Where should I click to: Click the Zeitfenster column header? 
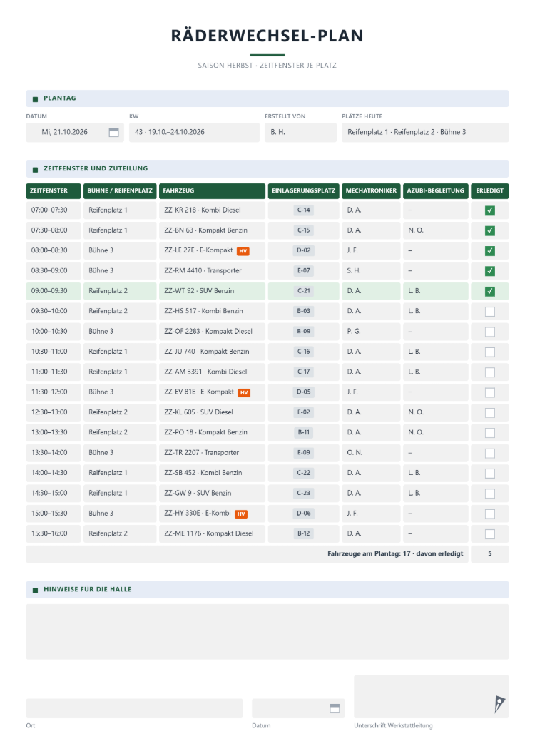[x=53, y=191]
